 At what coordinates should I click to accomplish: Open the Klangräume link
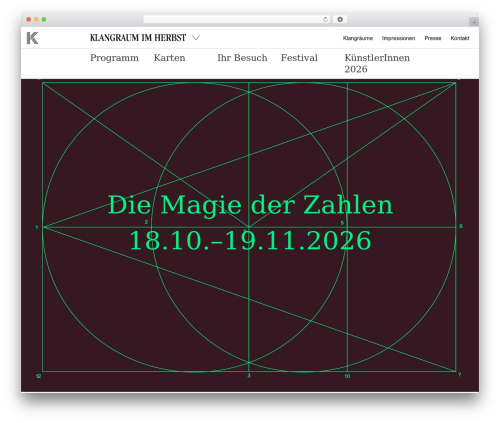coord(358,38)
